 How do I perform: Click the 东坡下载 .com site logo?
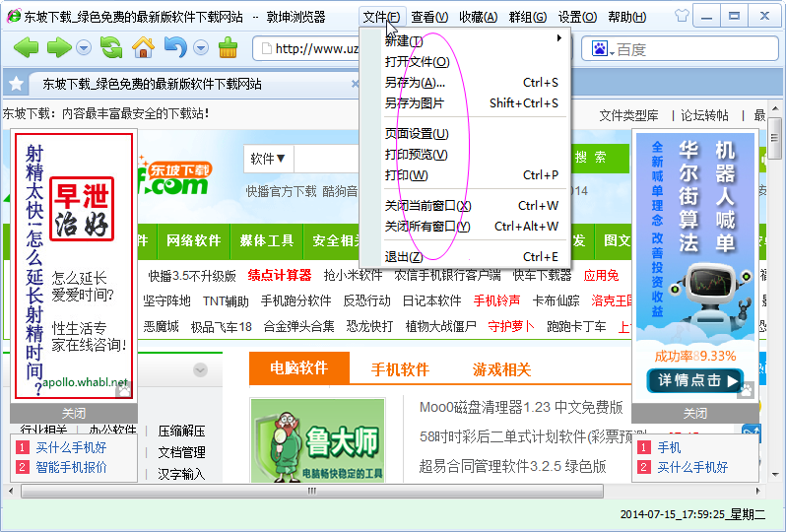(175, 178)
